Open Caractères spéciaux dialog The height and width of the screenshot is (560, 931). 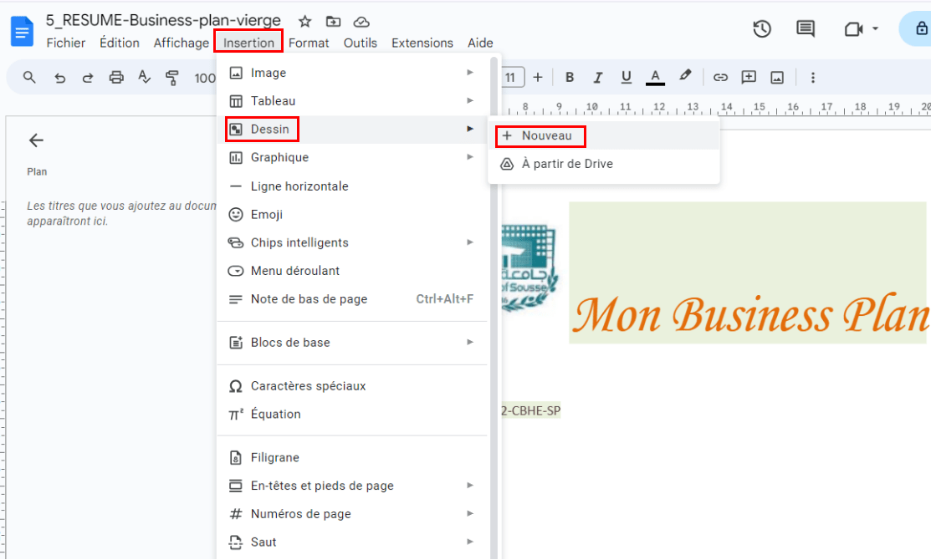[353, 385]
